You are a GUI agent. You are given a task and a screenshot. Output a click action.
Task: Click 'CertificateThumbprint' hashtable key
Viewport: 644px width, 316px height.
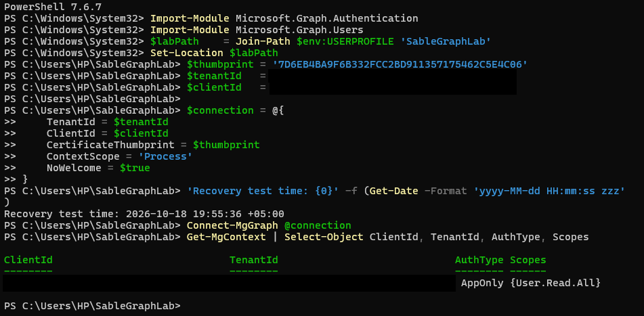[110, 145]
